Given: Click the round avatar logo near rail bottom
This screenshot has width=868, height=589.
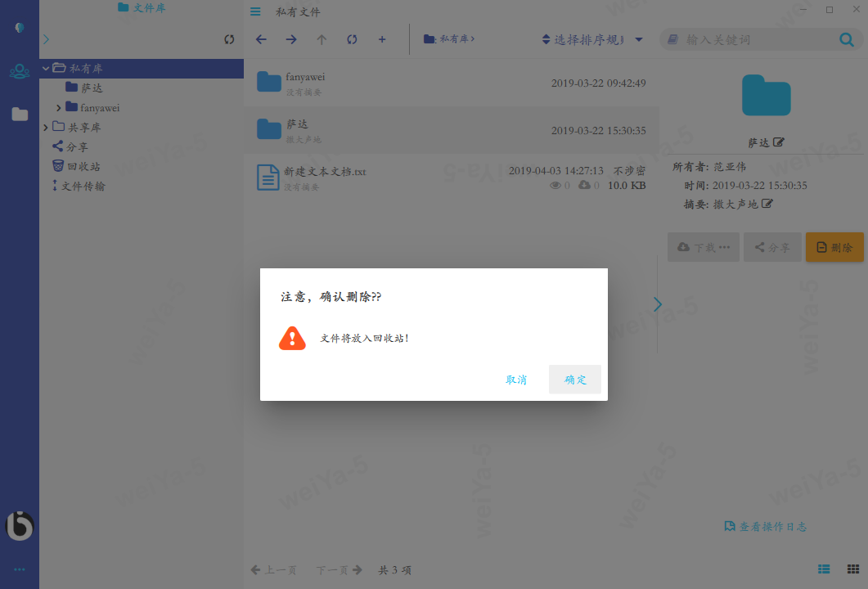Looking at the screenshot, I should [20, 525].
